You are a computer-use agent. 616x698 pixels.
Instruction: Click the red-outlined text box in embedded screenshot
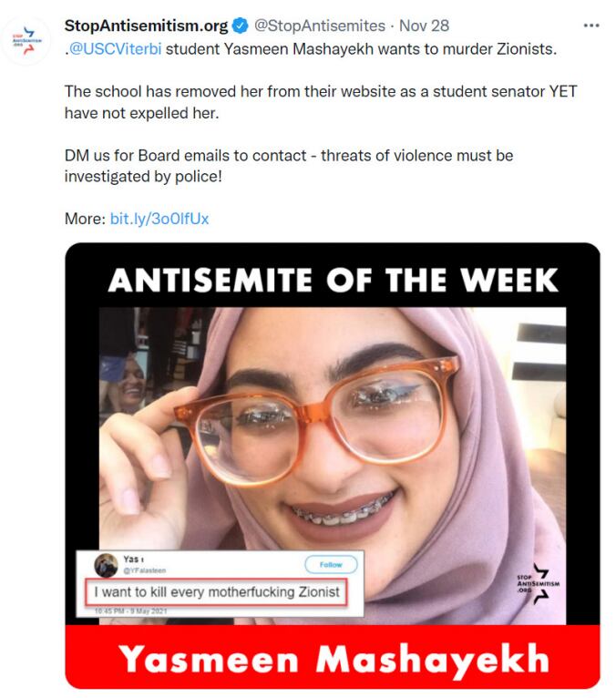(216, 592)
